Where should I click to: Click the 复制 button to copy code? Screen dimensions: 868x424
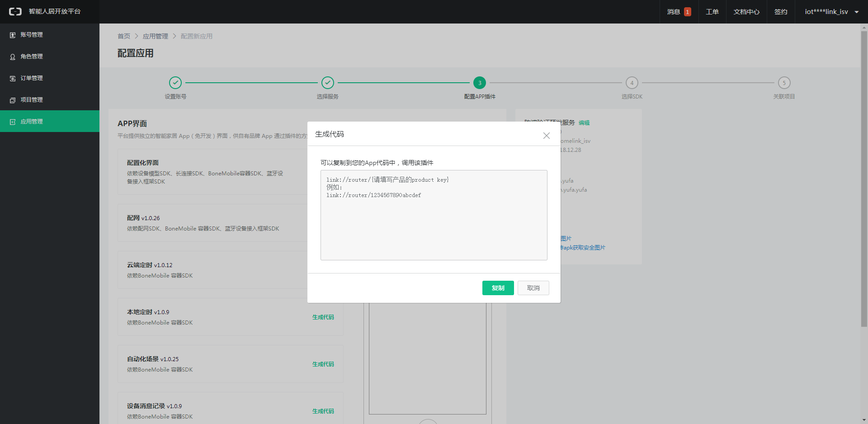[x=498, y=288]
